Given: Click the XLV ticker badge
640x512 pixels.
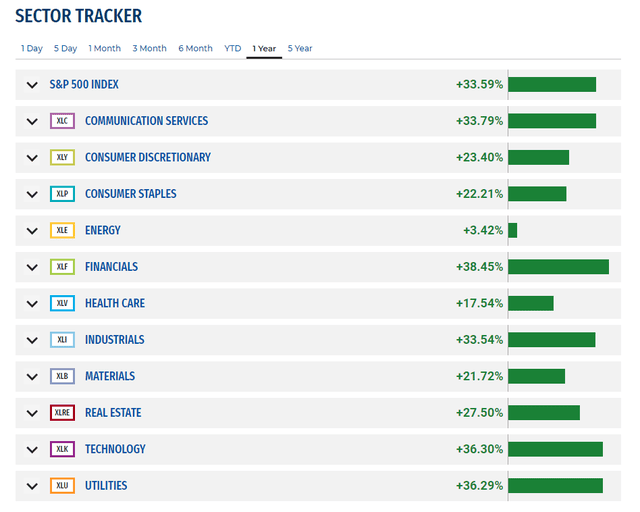Looking at the screenshot, I should (x=62, y=304).
